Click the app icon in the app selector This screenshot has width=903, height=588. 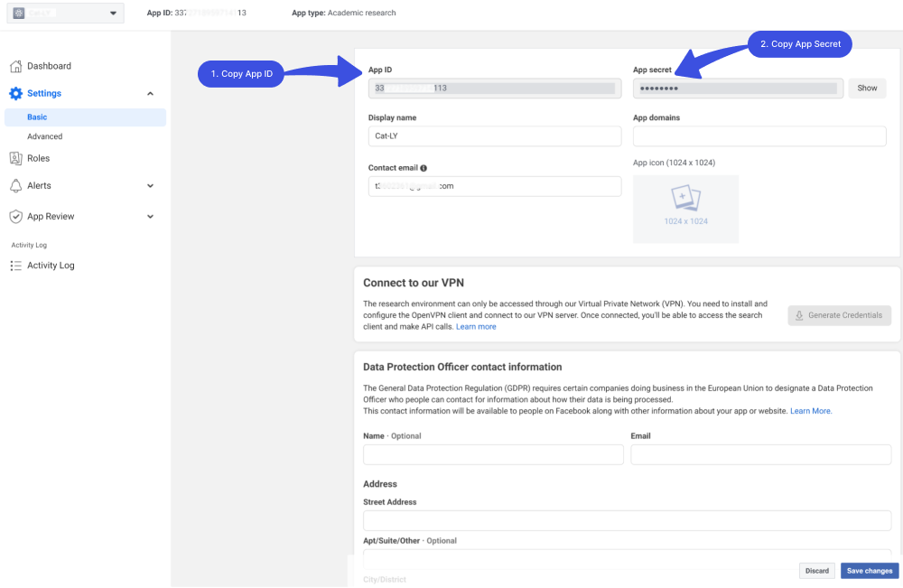pos(19,14)
